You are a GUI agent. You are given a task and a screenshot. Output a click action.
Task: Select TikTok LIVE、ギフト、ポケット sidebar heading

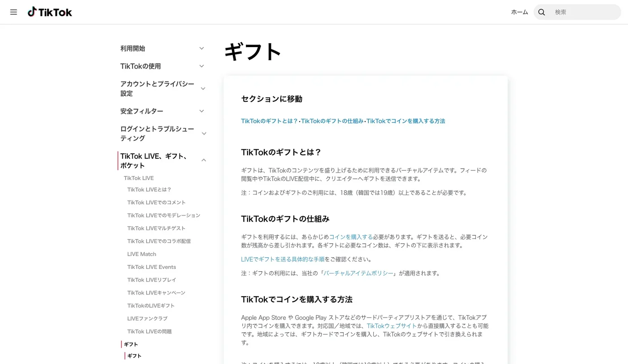(x=154, y=160)
